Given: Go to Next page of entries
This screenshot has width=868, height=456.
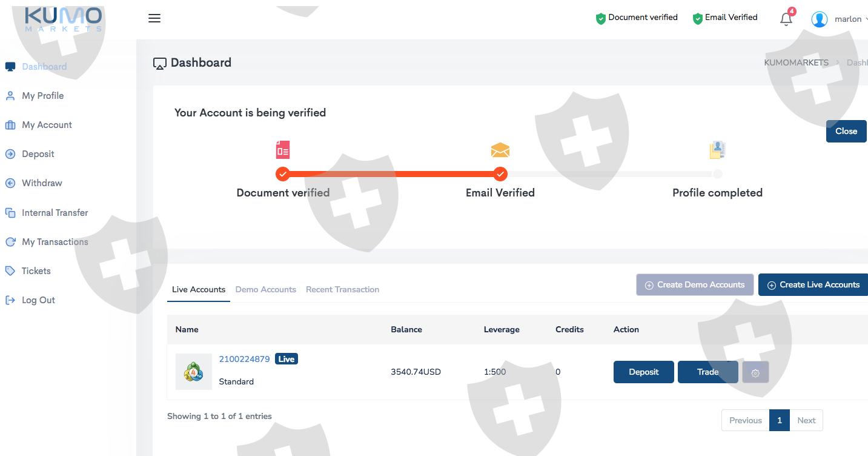Looking at the screenshot, I should [x=806, y=420].
